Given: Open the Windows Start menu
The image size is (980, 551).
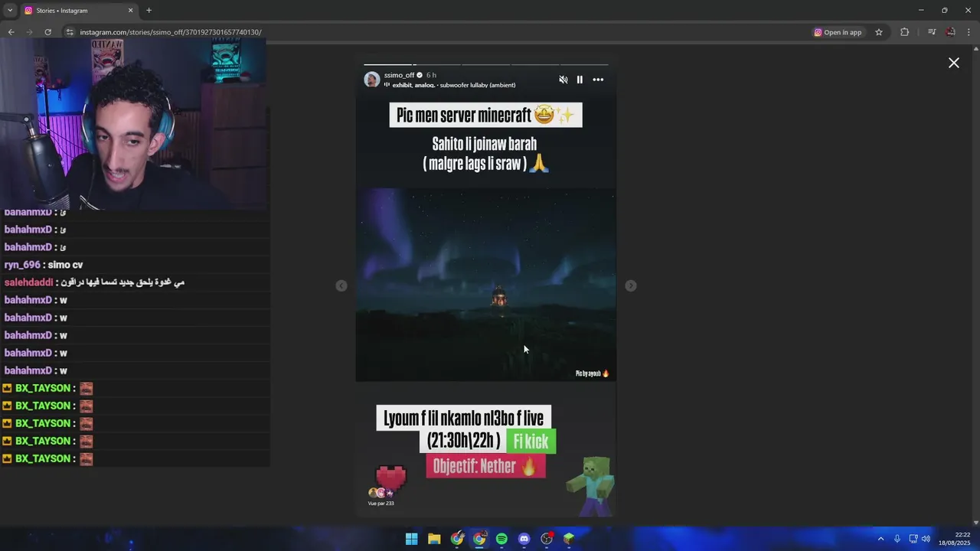Looking at the screenshot, I should click(x=411, y=539).
